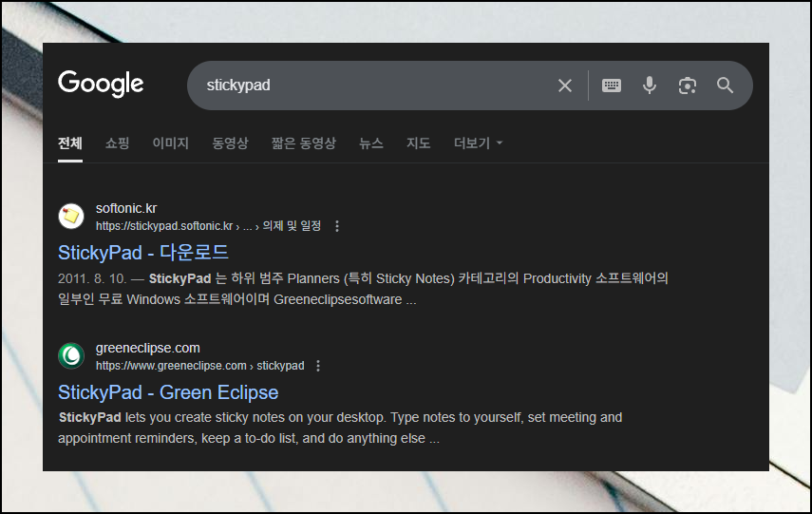Click the Google logo
The width and height of the screenshot is (812, 514).
[101, 84]
